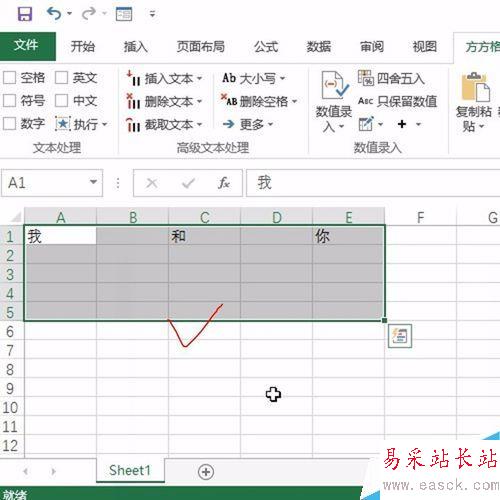Image resolution: width=500 pixels, height=500 pixels.
Task: Click cell E1 containing 你
Action: [x=348, y=236]
